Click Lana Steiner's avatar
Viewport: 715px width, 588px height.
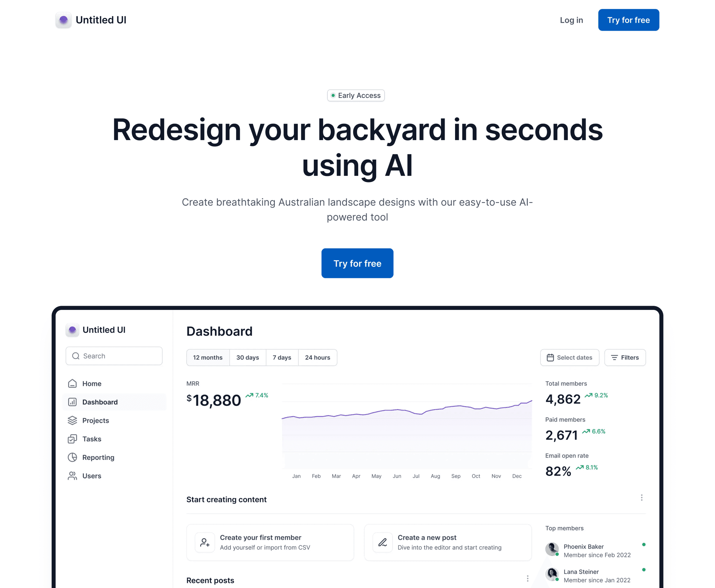(x=552, y=574)
